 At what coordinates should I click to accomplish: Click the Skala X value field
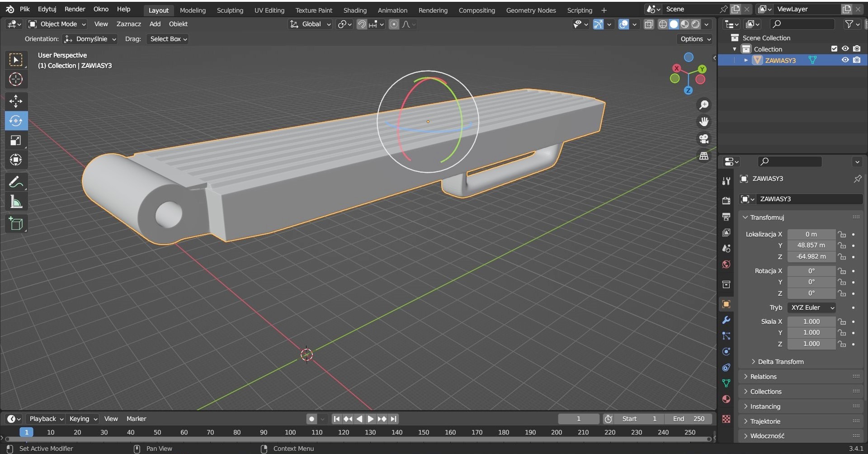811,322
